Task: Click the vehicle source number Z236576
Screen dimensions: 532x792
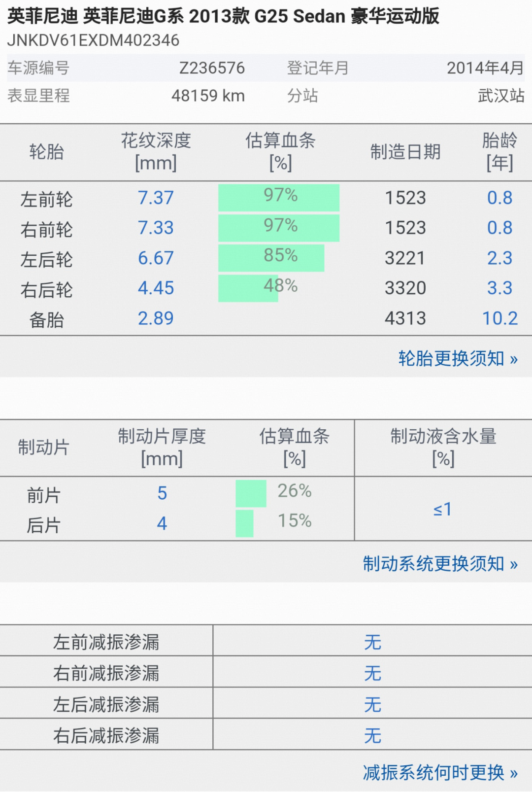Action: pyautogui.click(x=212, y=68)
